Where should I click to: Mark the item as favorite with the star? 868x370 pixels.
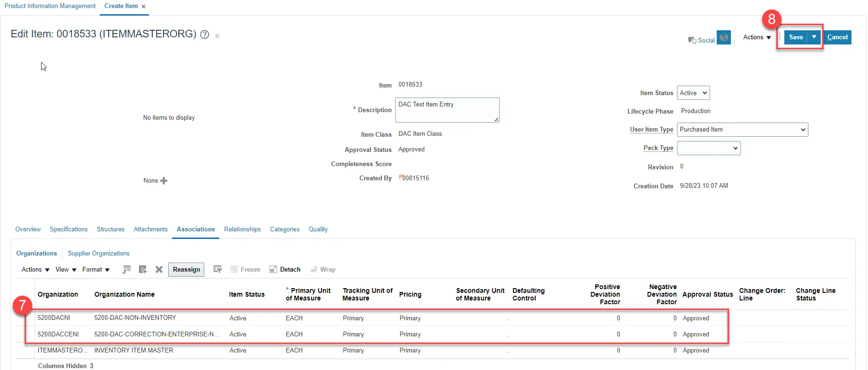pyautogui.click(x=217, y=35)
